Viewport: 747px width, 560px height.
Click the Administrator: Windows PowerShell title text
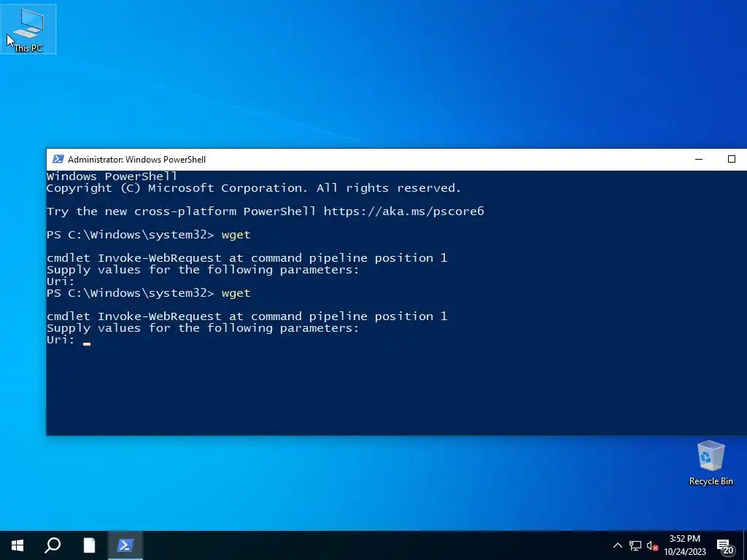[136, 160]
